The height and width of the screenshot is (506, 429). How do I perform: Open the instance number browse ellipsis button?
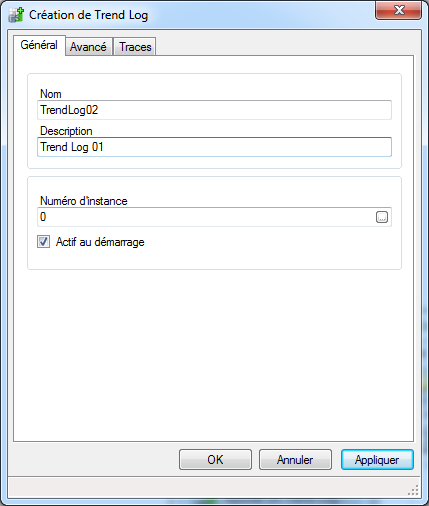[382, 217]
